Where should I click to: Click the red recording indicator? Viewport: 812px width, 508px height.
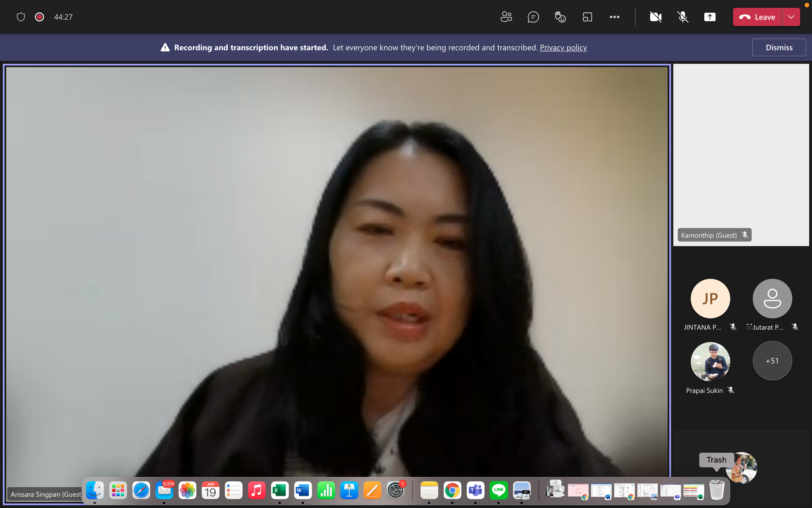click(x=39, y=17)
